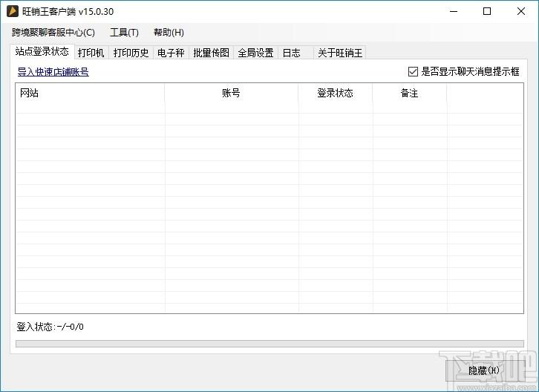Select the 站点登录状态 tab
This screenshot has height=392, width=539.
click(42, 51)
